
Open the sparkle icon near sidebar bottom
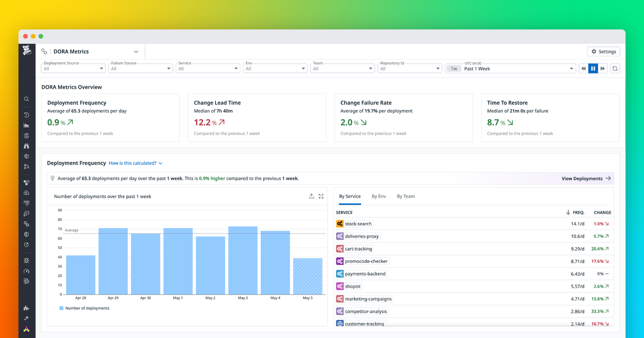coord(26,318)
